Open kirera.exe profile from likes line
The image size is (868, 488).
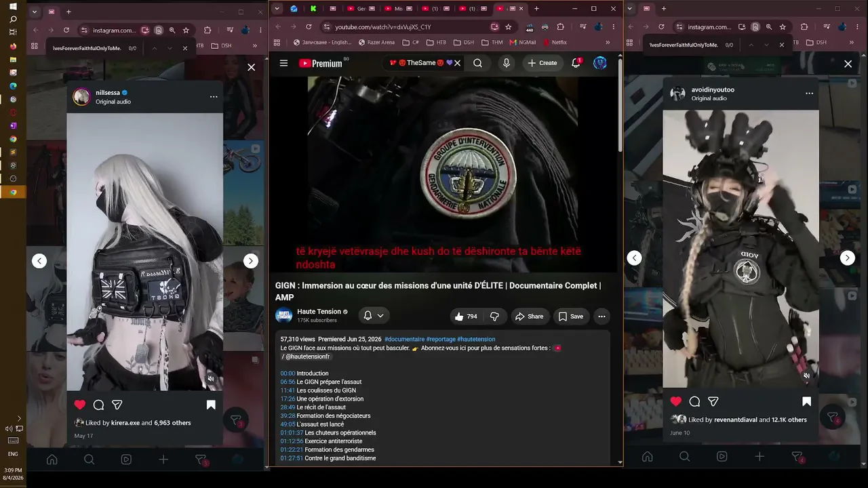click(125, 423)
